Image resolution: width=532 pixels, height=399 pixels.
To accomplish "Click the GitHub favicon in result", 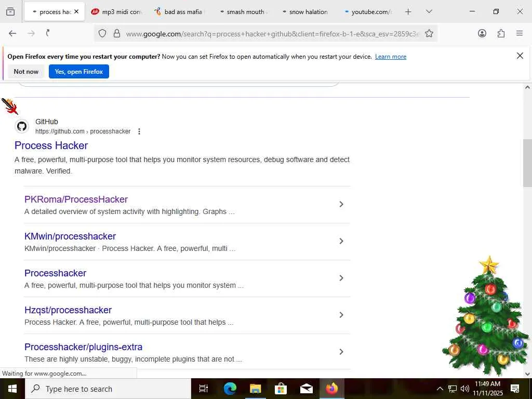I will click(x=22, y=127).
